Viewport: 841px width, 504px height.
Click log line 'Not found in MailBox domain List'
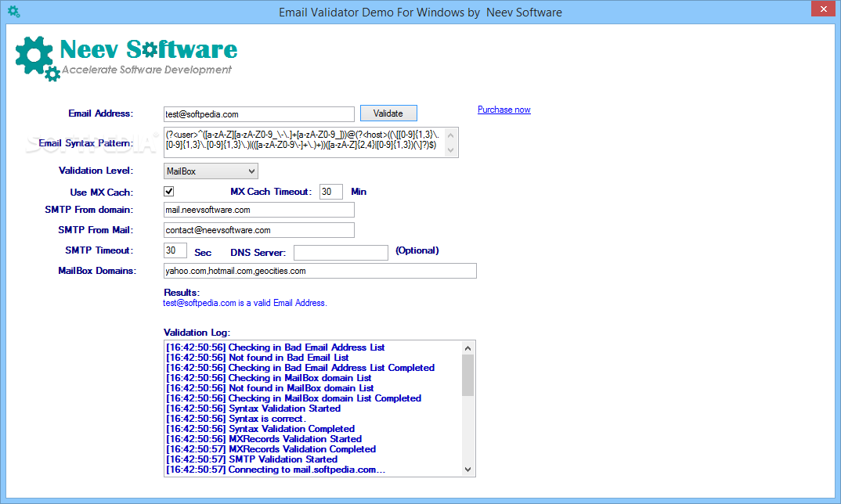[x=270, y=388]
